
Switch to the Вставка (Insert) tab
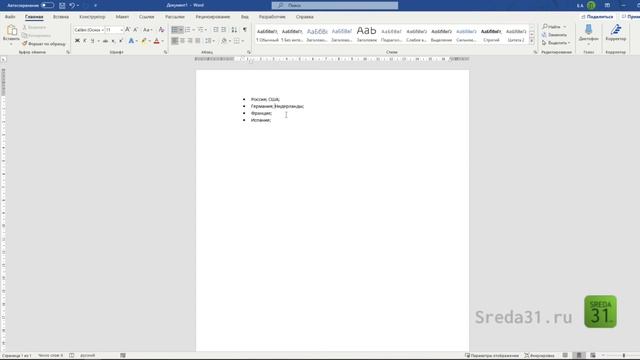pos(61,17)
